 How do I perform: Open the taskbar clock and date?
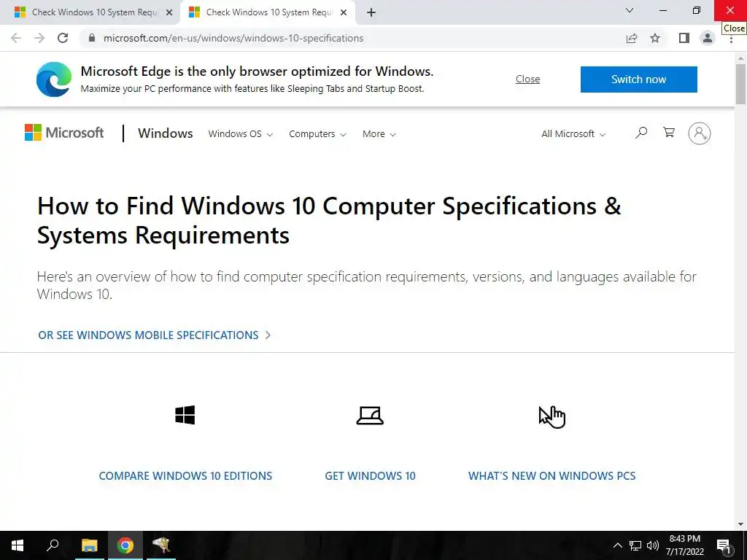tap(684, 545)
